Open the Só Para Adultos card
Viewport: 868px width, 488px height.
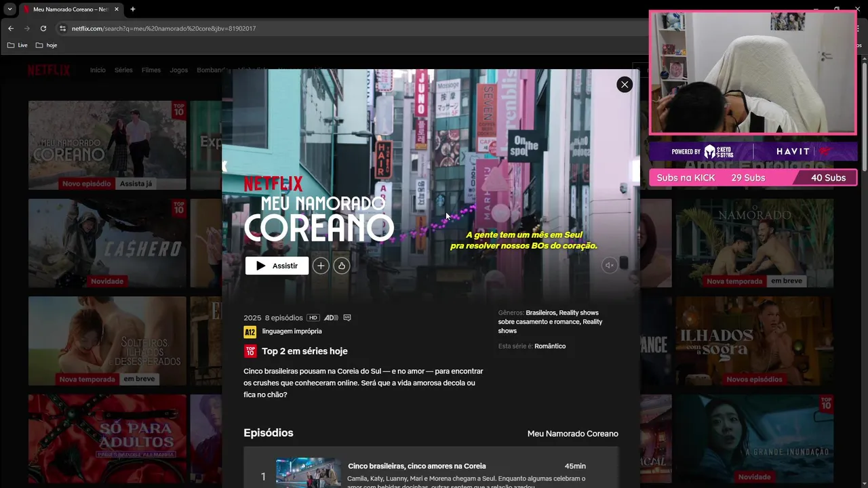107,438
